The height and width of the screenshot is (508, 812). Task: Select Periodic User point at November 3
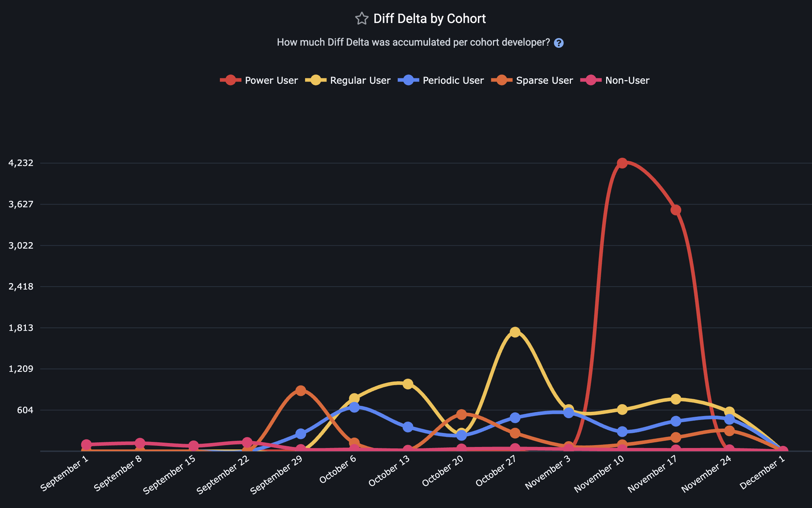(x=568, y=413)
